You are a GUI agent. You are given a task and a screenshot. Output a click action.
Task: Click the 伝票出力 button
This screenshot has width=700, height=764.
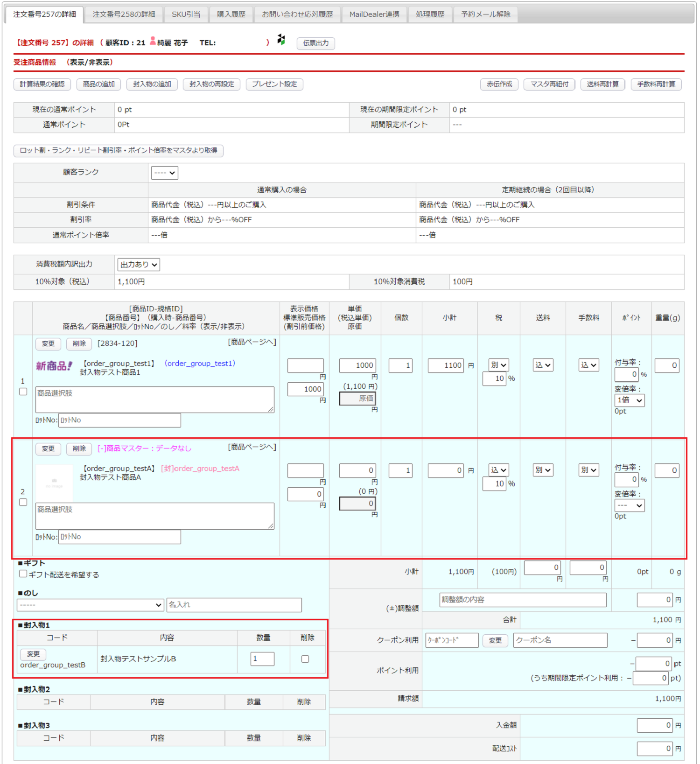[x=316, y=43]
